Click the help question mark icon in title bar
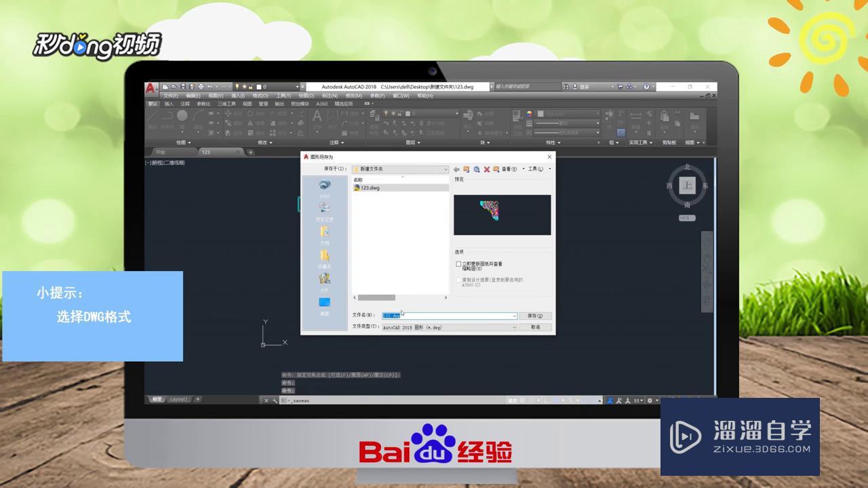This screenshot has width=868, height=488. [x=646, y=87]
